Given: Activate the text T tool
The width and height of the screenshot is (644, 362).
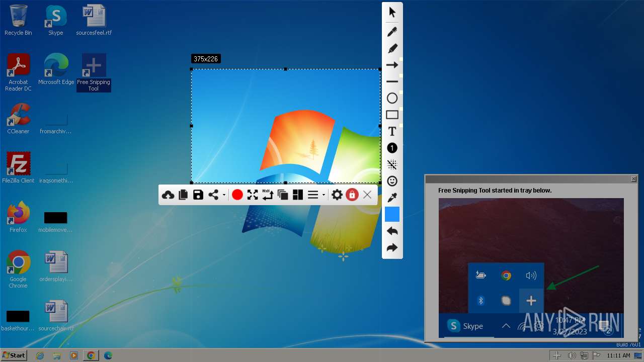Looking at the screenshot, I should (392, 131).
